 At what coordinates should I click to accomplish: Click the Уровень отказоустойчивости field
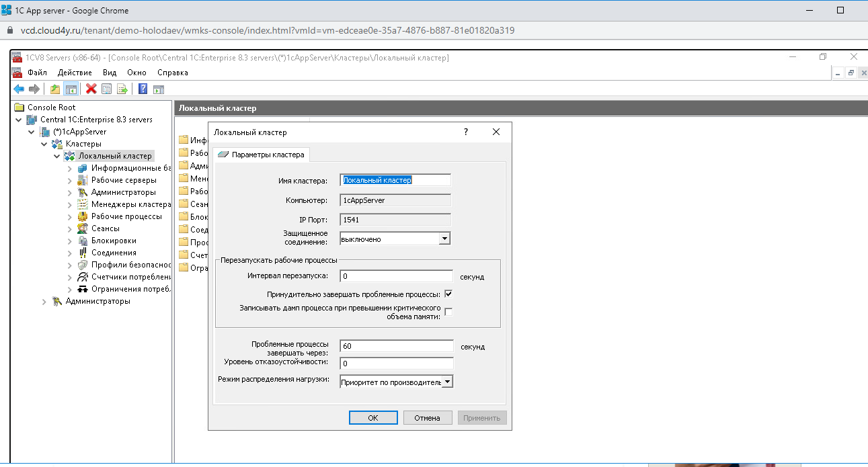[397, 364]
